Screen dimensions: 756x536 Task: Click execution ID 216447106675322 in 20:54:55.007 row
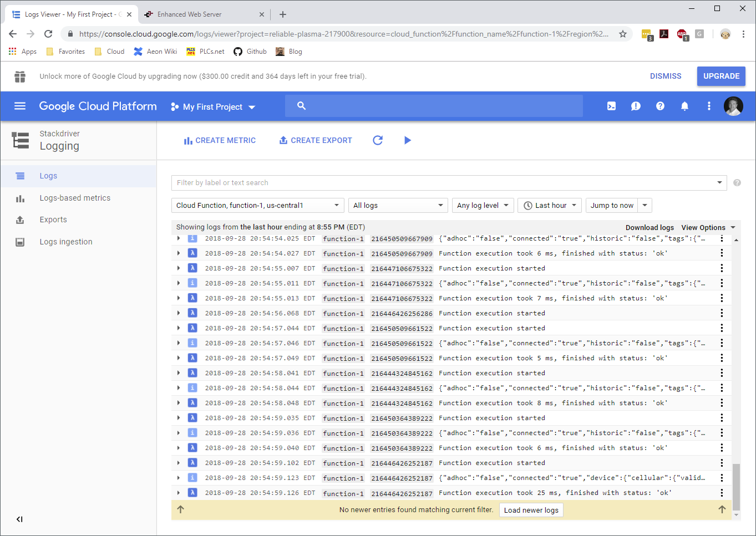tap(402, 268)
